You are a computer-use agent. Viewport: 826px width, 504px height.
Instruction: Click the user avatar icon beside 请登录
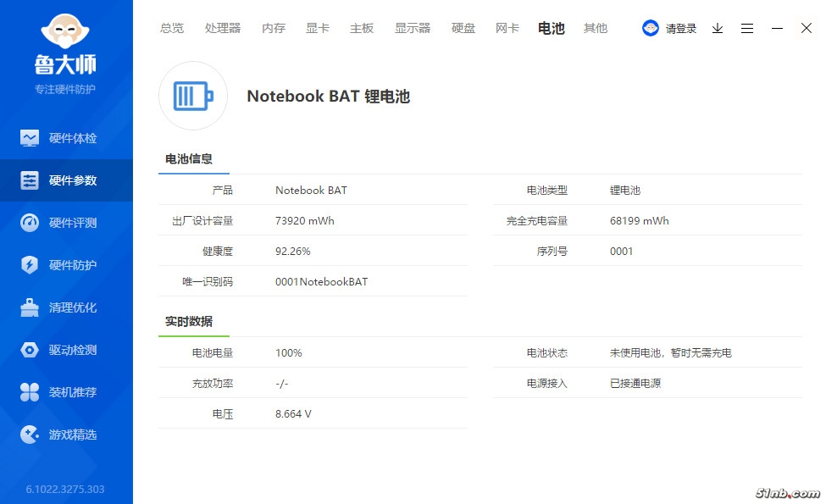[651, 28]
